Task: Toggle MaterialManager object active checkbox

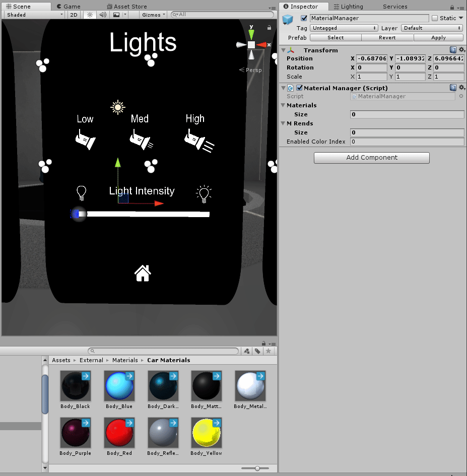Action: coord(304,18)
